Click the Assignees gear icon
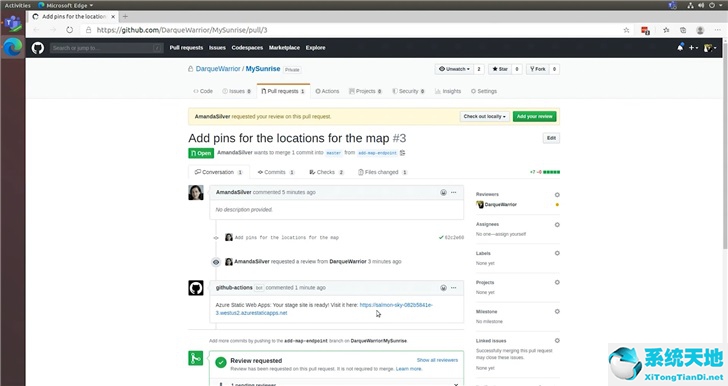 coord(557,225)
